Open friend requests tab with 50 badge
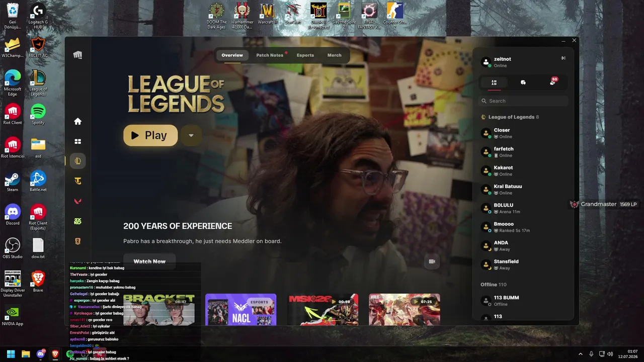Image resolution: width=644 pixels, height=362 pixels. coord(552,82)
